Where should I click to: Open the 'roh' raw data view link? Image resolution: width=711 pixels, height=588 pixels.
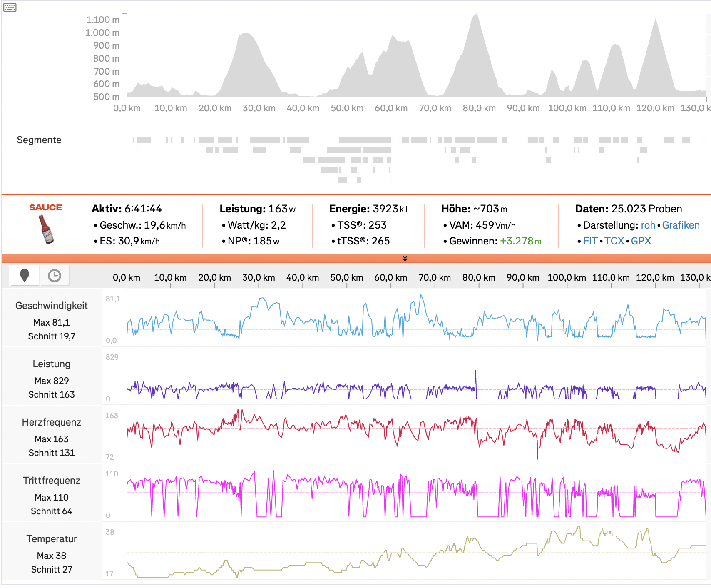pyautogui.click(x=648, y=225)
